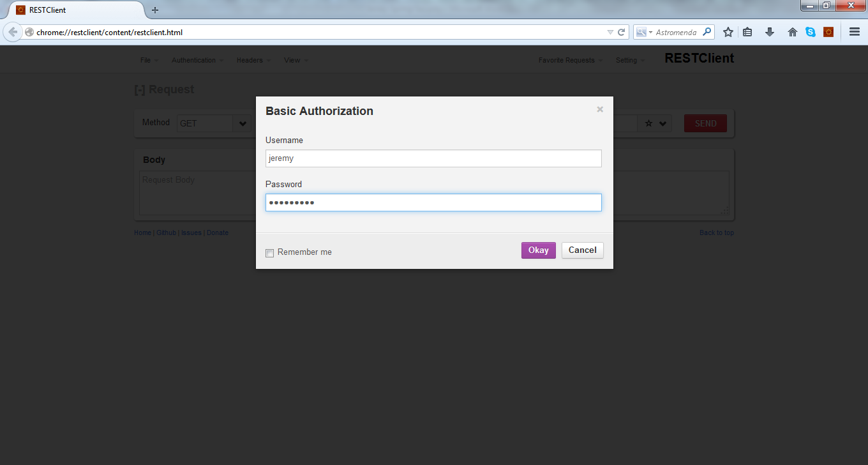The height and width of the screenshot is (465, 868).
Task: Click the Skype toolbar icon
Action: [811, 32]
